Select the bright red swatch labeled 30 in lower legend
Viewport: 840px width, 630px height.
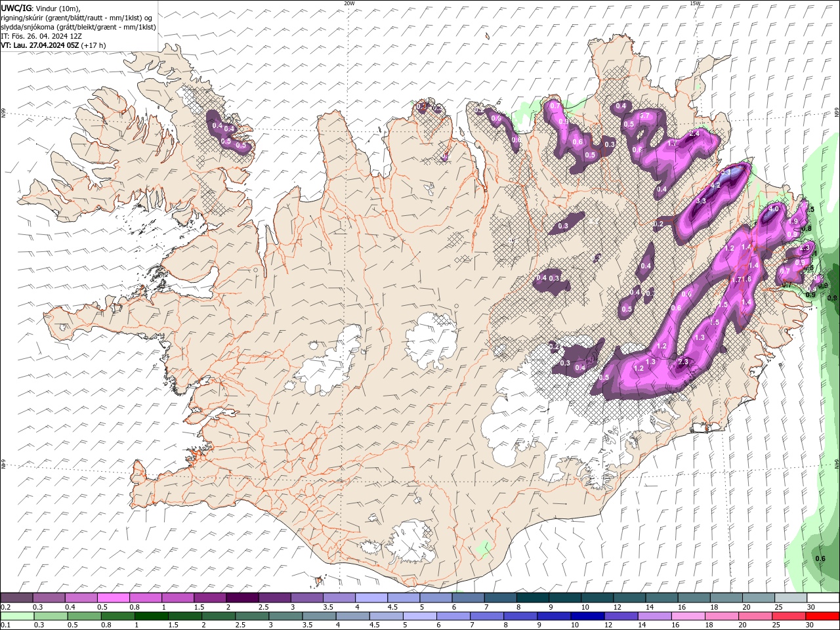click(x=822, y=616)
